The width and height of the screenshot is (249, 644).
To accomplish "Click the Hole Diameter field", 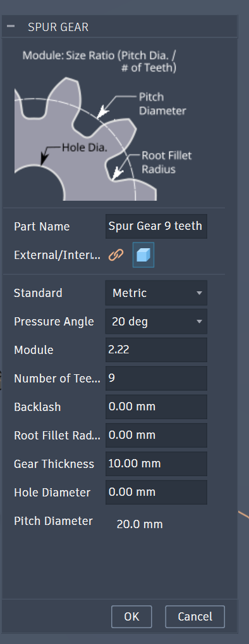I will 156,492.
